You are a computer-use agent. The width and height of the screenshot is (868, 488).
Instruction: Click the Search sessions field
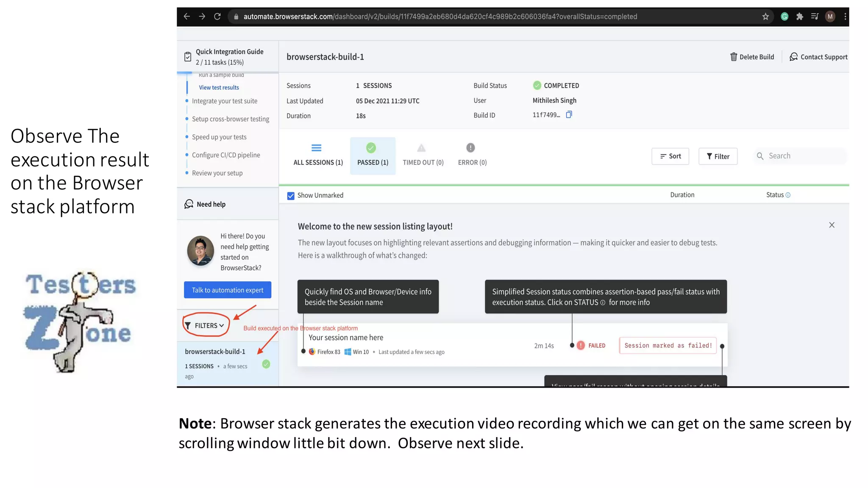801,156
